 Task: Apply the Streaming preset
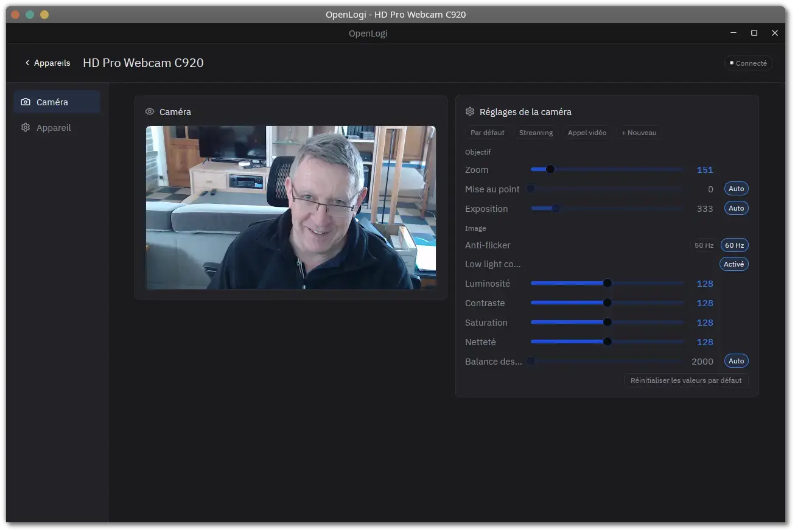pyautogui.click(x=536, y=133)
